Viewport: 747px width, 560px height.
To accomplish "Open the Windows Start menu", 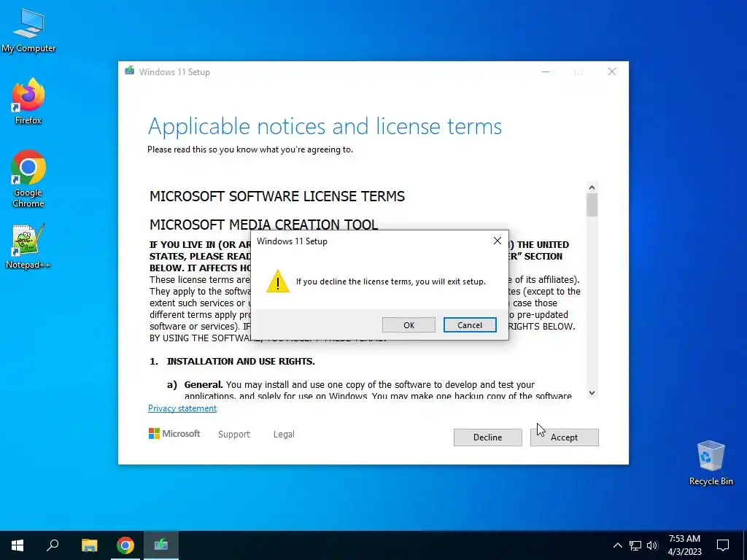I will [18, 545].
